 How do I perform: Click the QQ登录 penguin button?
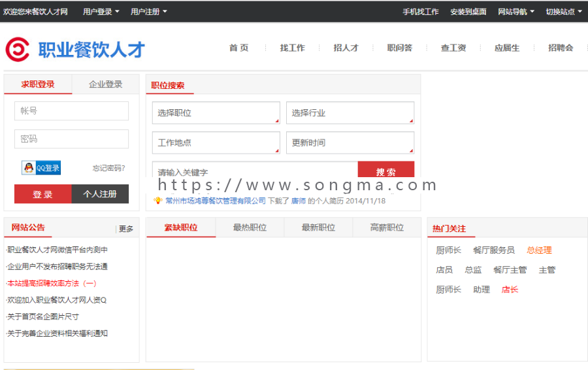click(x=41, y=168)
